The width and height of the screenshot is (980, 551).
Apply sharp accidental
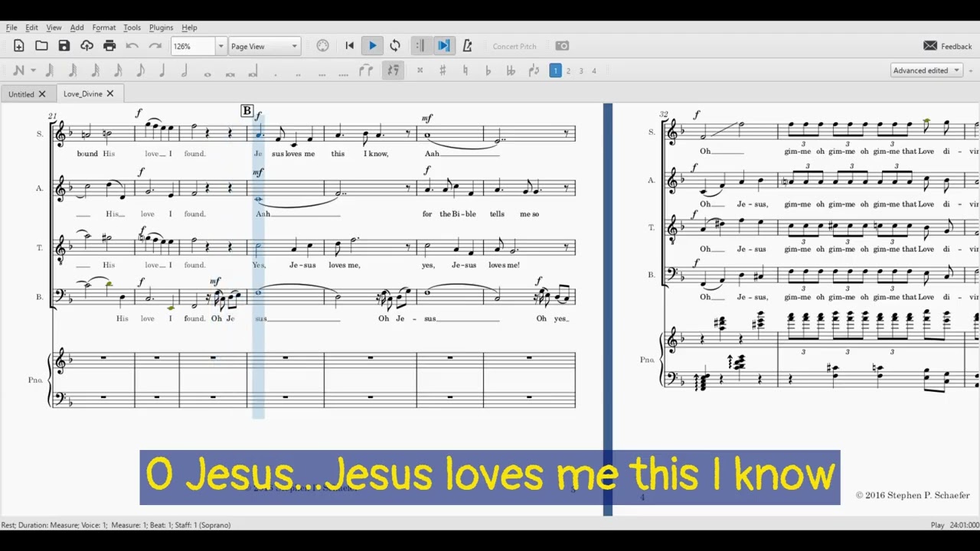tap(443, 70)
